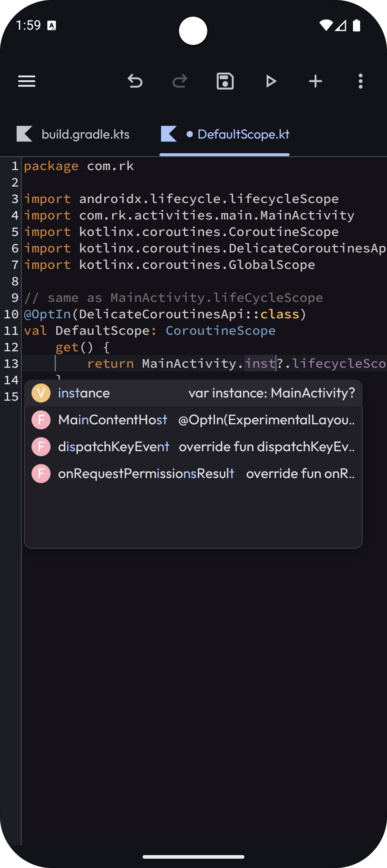Tap the bottom home gesture bar

(193, 857)
